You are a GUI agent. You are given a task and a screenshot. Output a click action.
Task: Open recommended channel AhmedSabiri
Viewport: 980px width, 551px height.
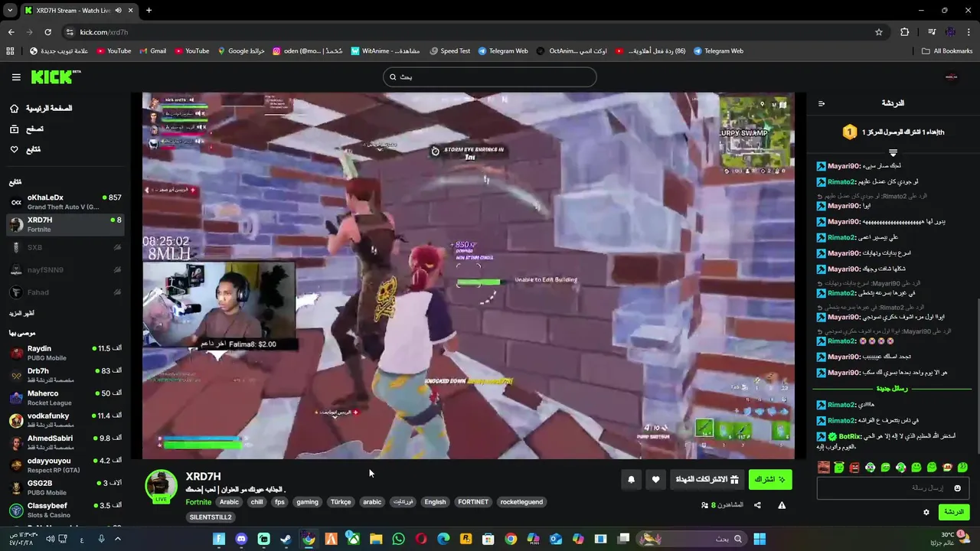pyautogui.click(x=65, y=442)
